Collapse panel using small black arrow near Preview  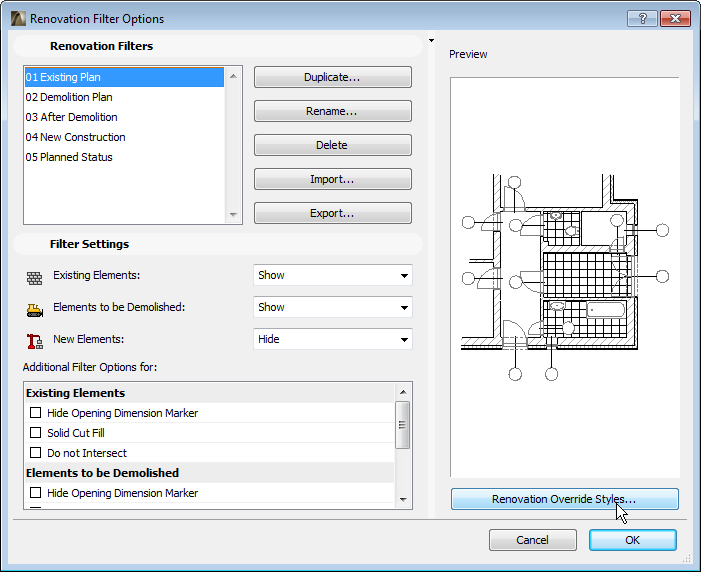[431, 41]
